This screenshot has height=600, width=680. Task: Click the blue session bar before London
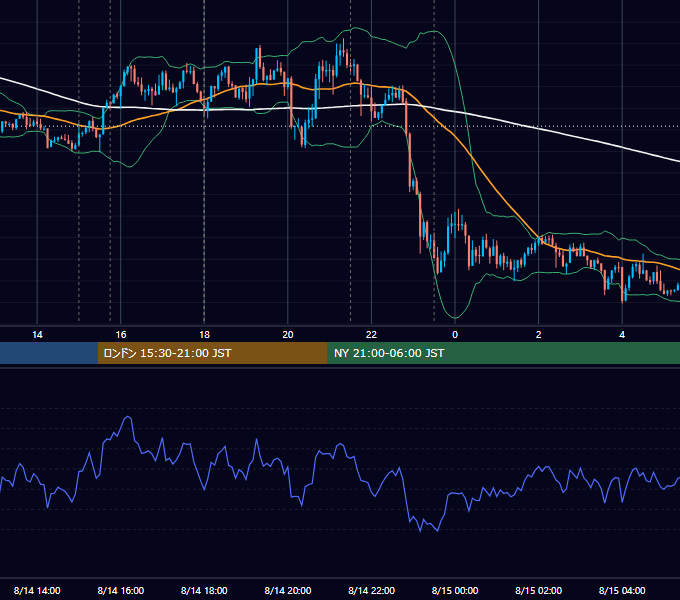pos(49,353)
